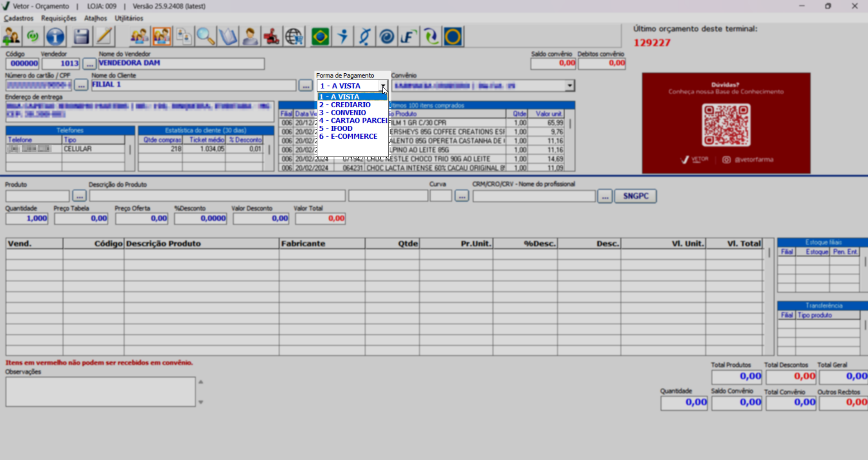This screenshot has width=868, height=460.
Task: Click the floppy disk save icon
Action: click(x=81, y=37)
